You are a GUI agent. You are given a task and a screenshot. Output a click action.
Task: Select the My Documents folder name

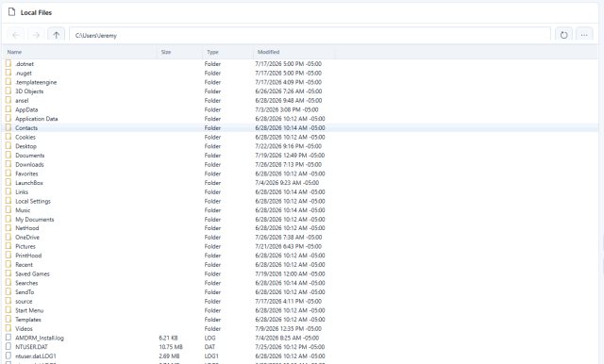tap(35, 220)
